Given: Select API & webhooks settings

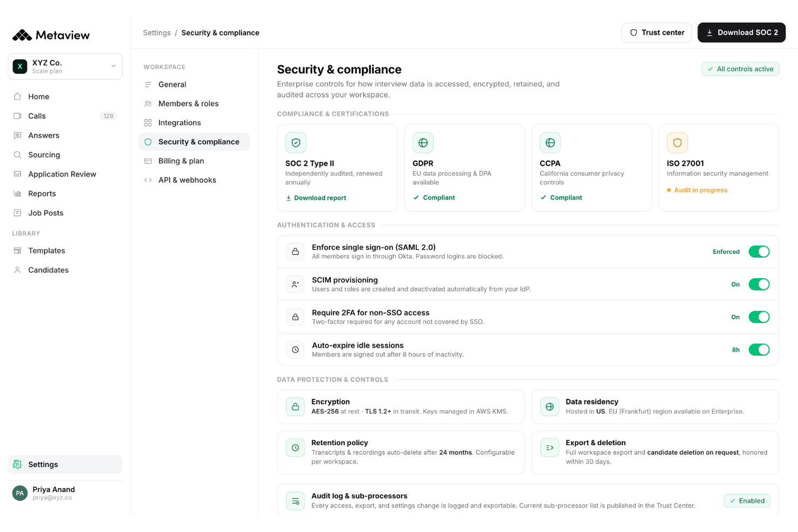Looking at the screenshot, I should [x=194, y=180].
